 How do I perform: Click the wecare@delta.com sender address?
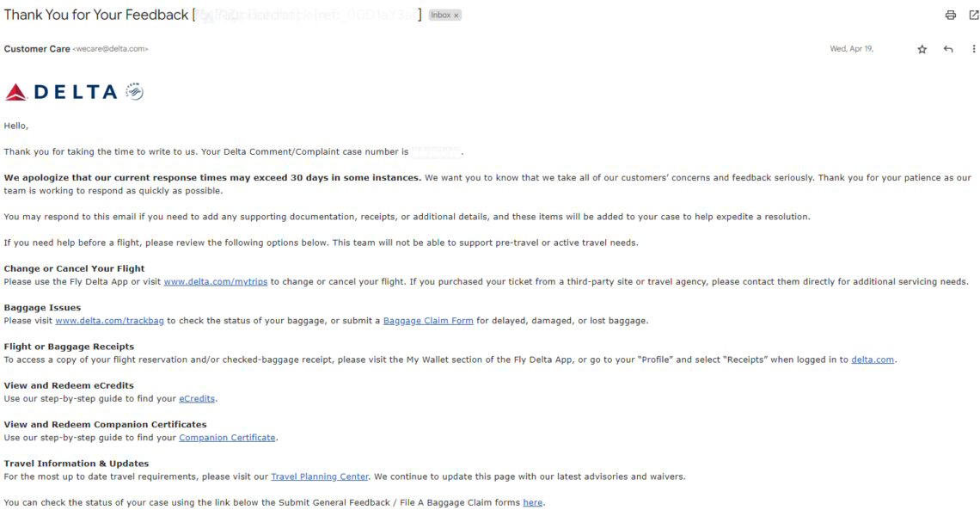click(x=110, y=49)
